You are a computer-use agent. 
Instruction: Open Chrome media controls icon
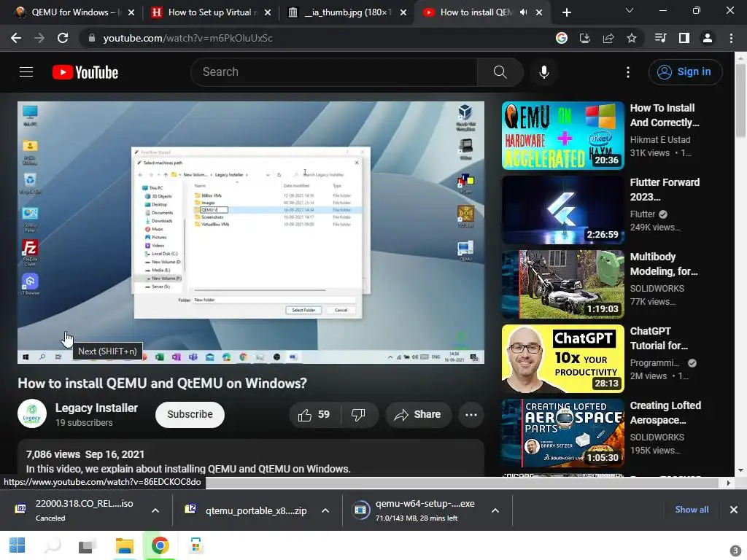pos(661,38)
